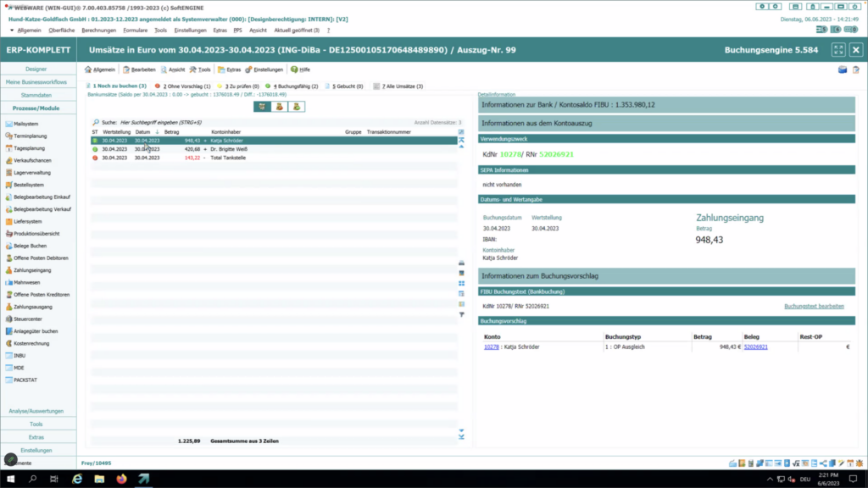Toggle the yellow status dot on Dr. Brigitte Weiß row
The width and height of the screenshot is (868, 488).
(x=93, y=150)
